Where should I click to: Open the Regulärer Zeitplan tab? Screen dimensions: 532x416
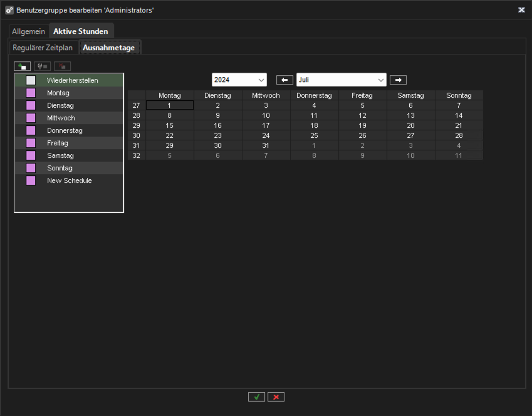[43, 48]
